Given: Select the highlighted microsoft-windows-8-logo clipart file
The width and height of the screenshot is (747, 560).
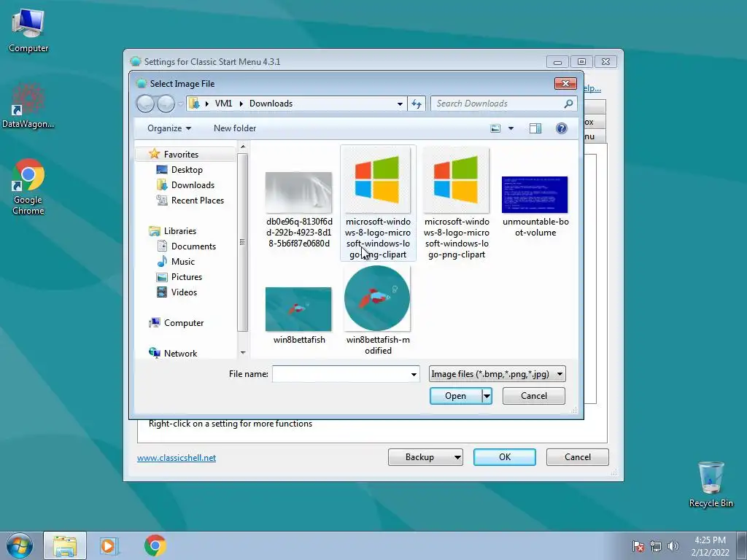Looking at the screenshot, I should pyautogui.click(x=378, y=203).
